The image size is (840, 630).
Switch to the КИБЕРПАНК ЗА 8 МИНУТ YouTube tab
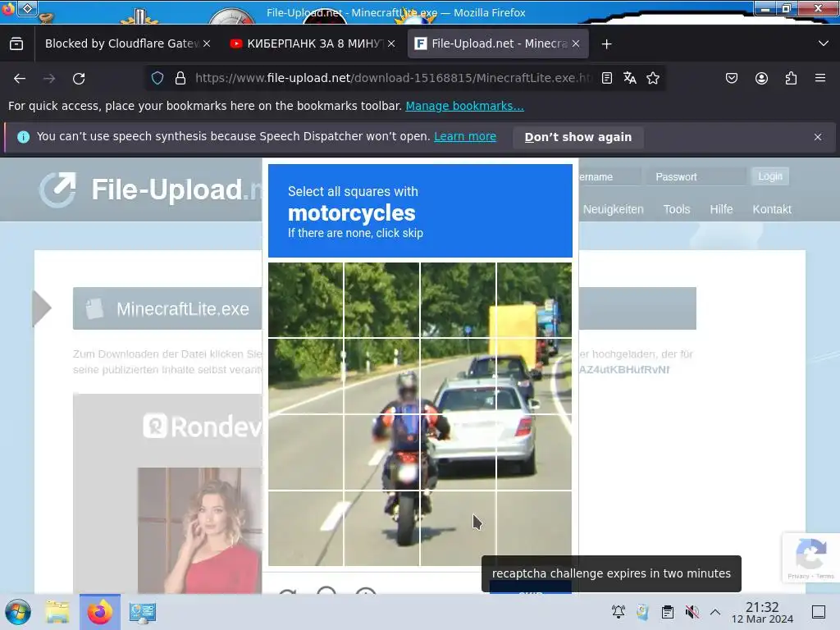coord(314,44)
